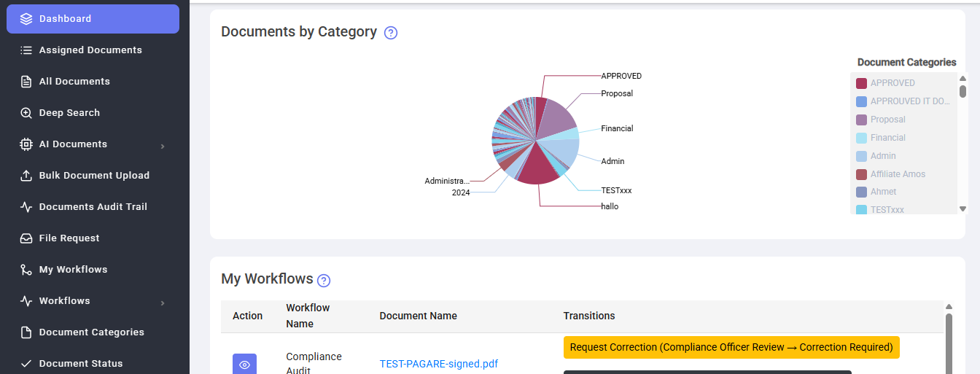View the Compliance Audit workflow eye button
The height and width of the screenshot is (374, 980).
click(x=245, y=364)
